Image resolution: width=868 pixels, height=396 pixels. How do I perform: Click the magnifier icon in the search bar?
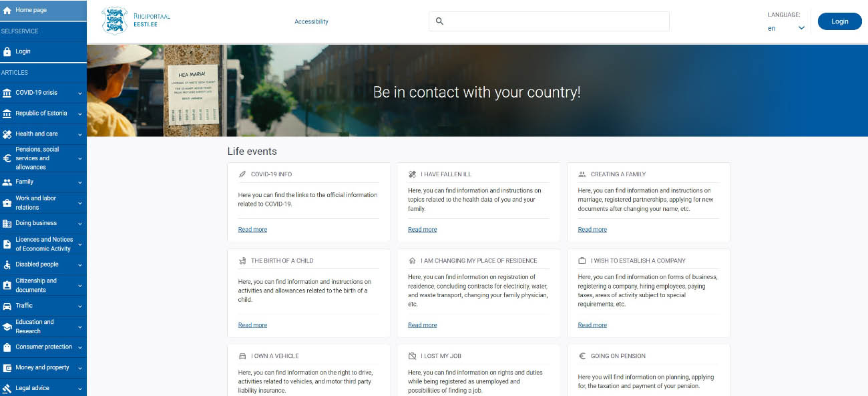(x=439, y=21)
